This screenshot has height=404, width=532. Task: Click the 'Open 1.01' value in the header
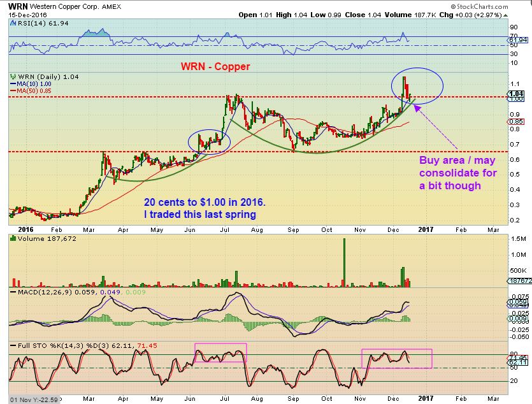click(255, 15)
